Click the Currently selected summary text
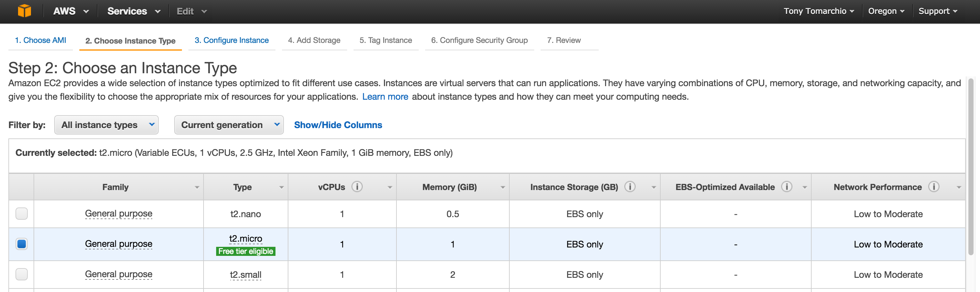This screenshot has height=292, width=980. 234,153
